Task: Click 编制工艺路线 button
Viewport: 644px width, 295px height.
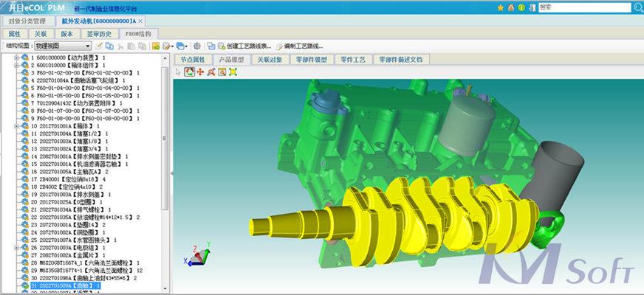Action: [x=302, y=46]
